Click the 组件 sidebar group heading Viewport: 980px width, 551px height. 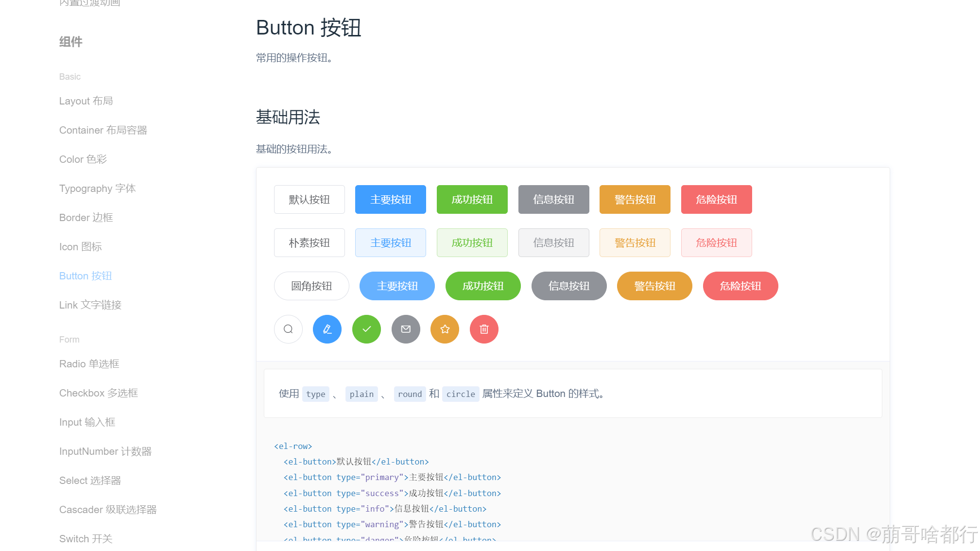(x=71, y=42)
